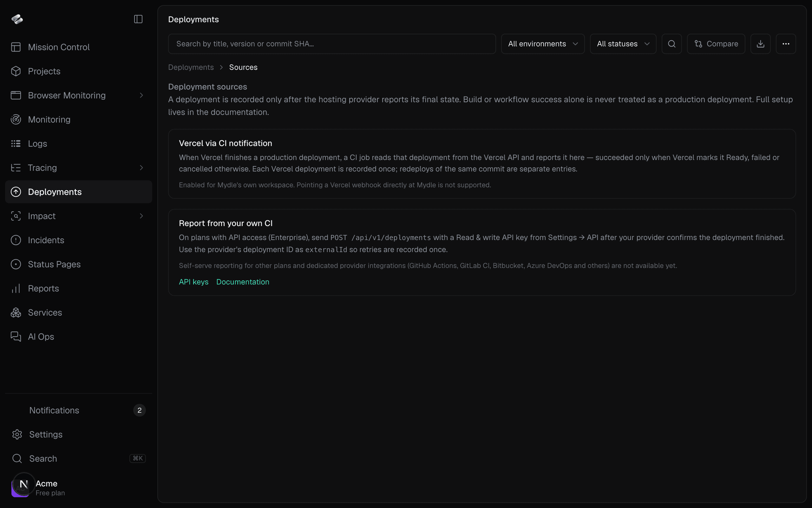This screenshot has height=508, width=812.
Task: Click the notifications count badge 2
Action: pos(140,410)
